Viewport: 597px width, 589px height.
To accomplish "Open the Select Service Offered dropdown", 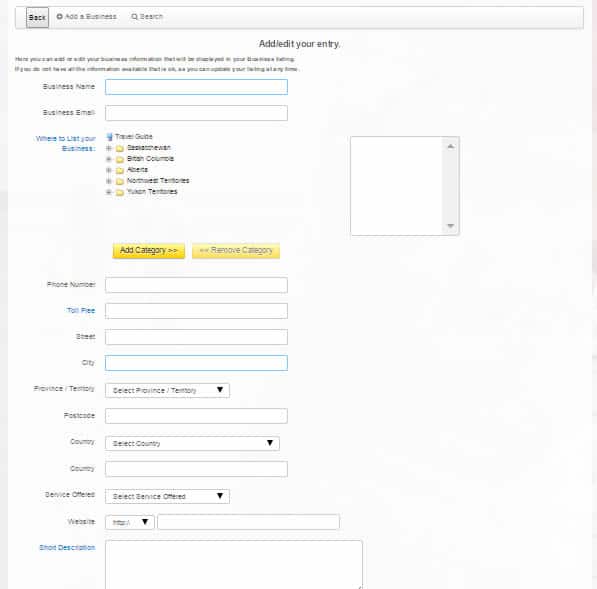I will 168,496.
